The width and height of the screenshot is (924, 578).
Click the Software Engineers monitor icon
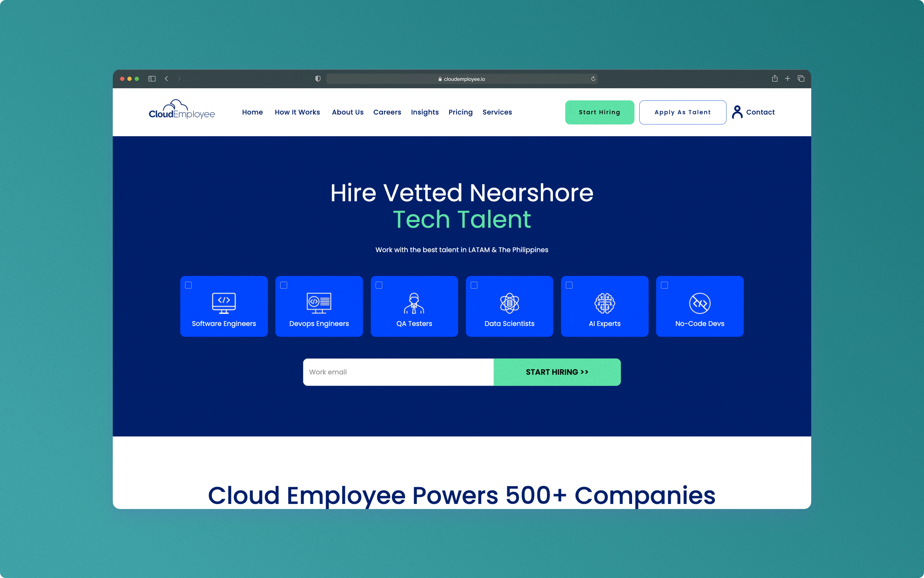[x=224, y=303]
